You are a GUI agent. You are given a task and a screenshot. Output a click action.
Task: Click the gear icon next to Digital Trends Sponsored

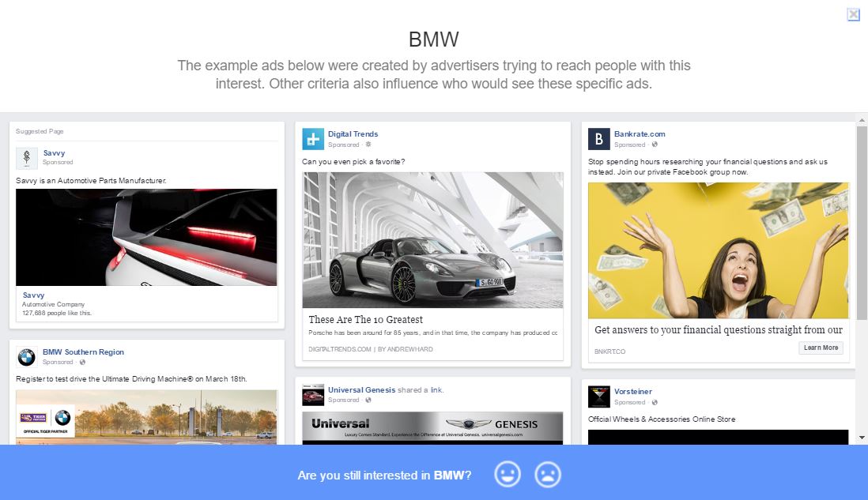368,145
